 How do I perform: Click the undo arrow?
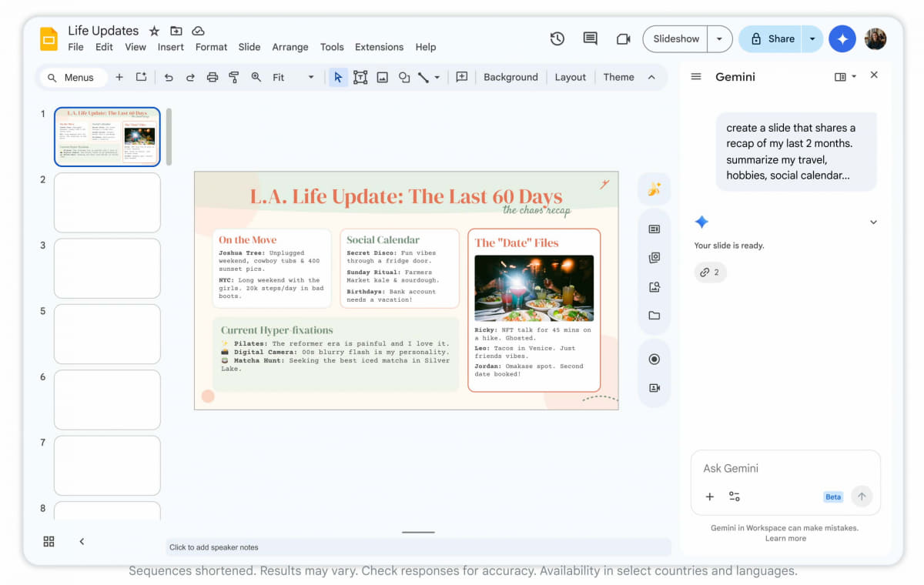(x=169, y=77)
